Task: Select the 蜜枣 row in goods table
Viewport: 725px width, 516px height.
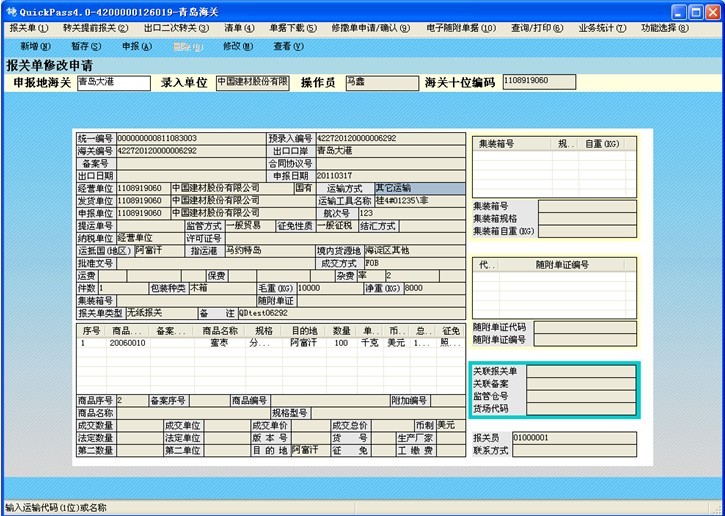Action: pos(222,343)
